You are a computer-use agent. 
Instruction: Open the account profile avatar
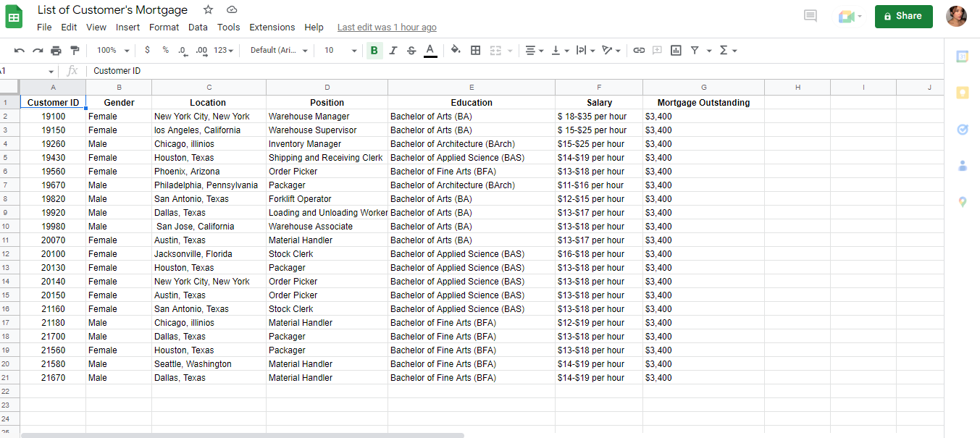click(956, 16)
